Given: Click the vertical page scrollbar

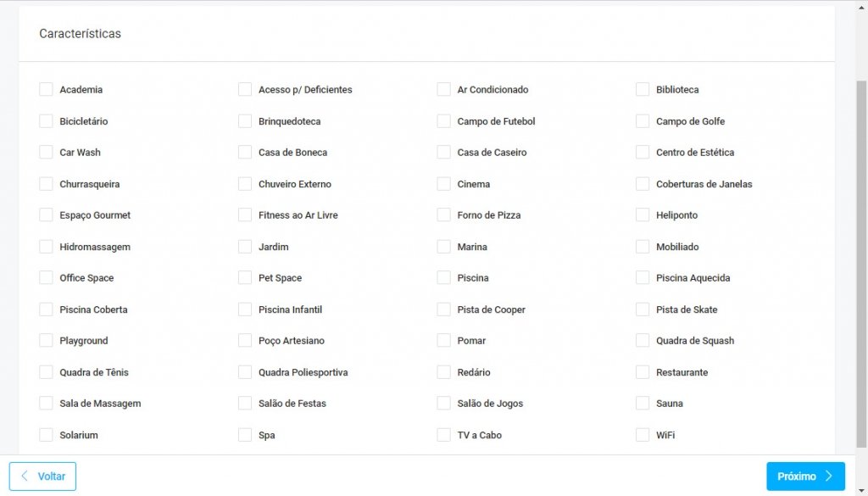Looking at the screenshot, I should [861, 254].
